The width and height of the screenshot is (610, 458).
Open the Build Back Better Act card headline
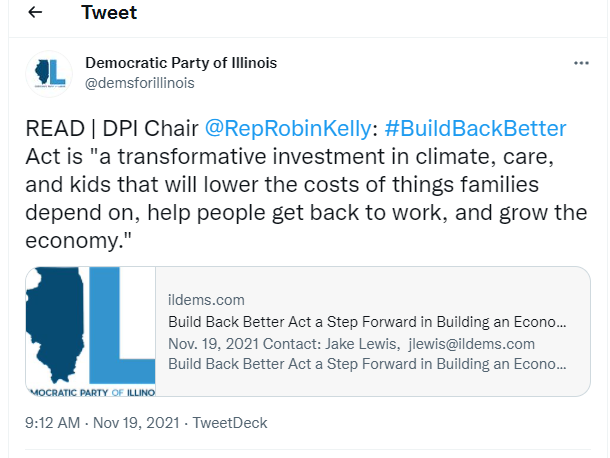tap(367, 322)
